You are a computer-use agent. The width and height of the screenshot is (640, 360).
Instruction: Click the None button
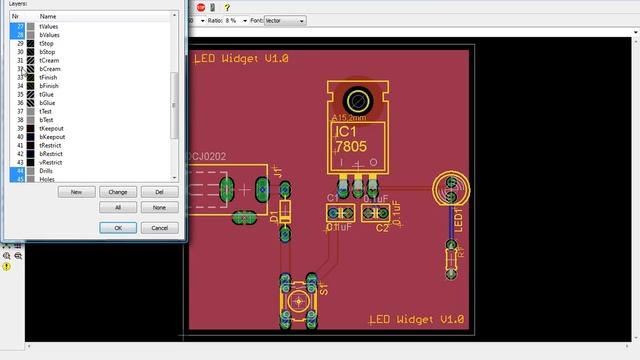160,207
